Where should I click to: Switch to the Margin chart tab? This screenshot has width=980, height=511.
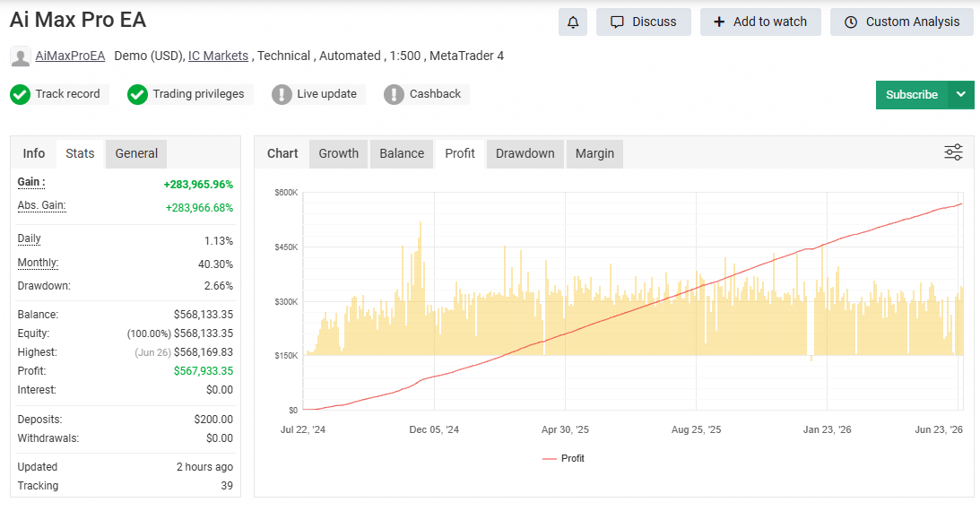click(x=594, y=153)
